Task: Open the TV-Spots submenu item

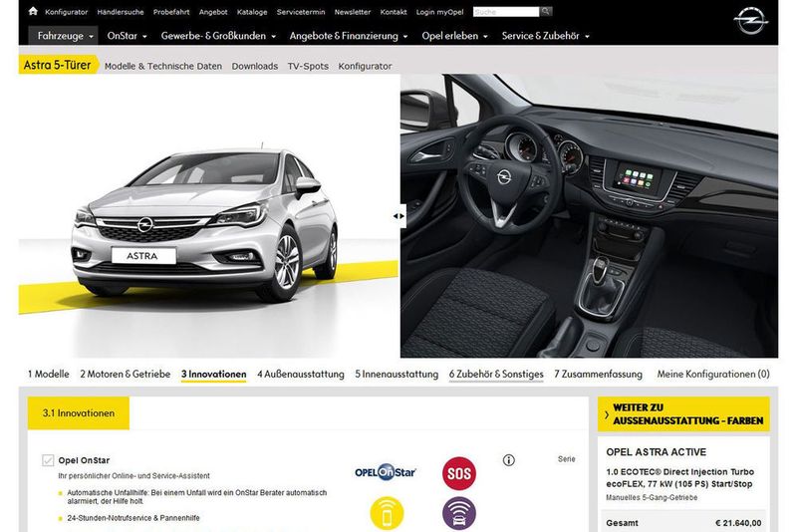Action: (x=308, y=66)
